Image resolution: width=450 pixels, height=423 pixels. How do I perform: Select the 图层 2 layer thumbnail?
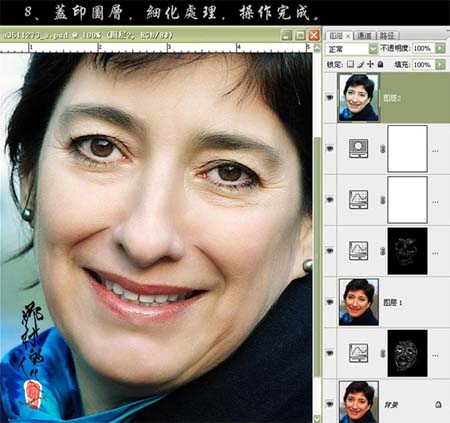[359, 97]
